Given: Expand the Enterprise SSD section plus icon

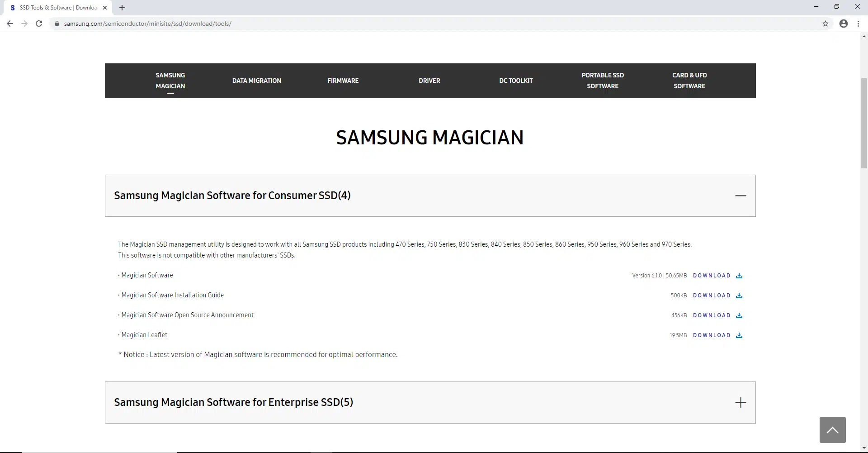Looking at the screenshot, I should click(741, 402).
